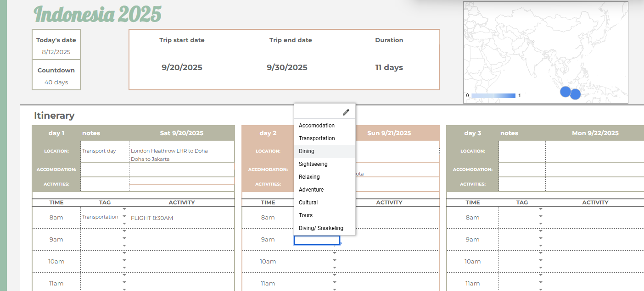
Task: Choose Adventure in the dropdown list
Action: tap(311, 190)
